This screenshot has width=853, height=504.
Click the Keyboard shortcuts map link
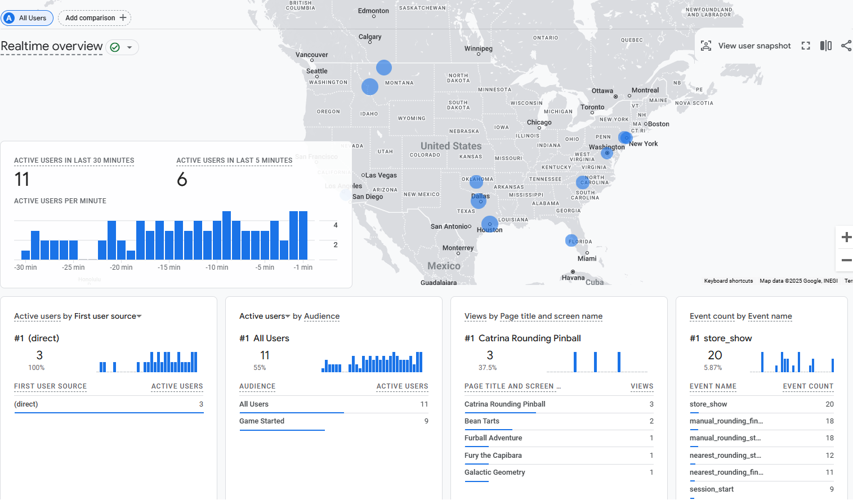[x=728, y=281]
